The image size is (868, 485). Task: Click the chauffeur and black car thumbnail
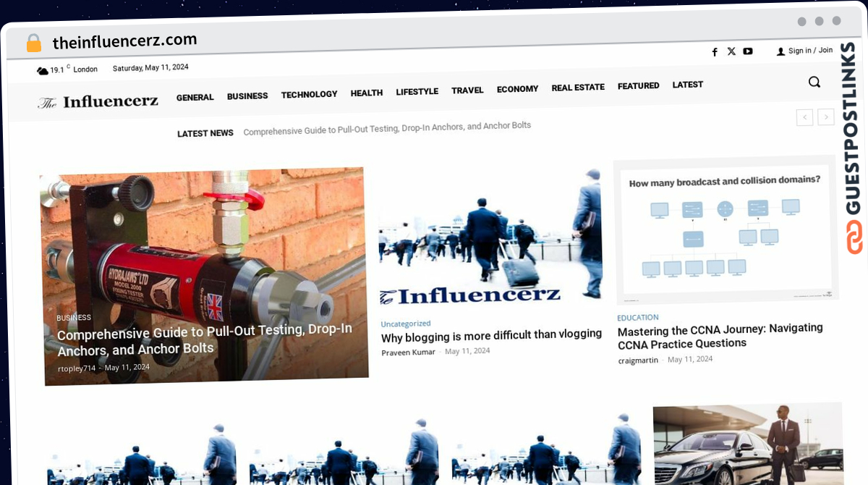748,443
